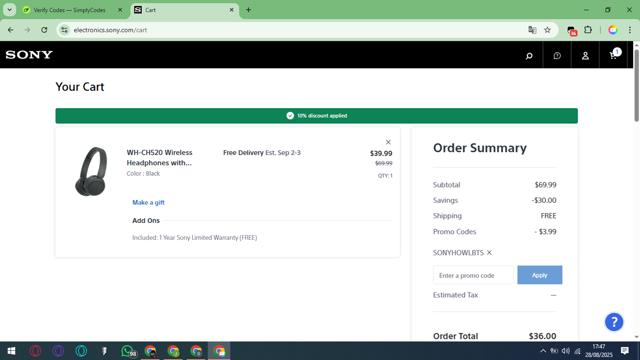Remove the SONYHOWLBTS promo code

[489, 253]
